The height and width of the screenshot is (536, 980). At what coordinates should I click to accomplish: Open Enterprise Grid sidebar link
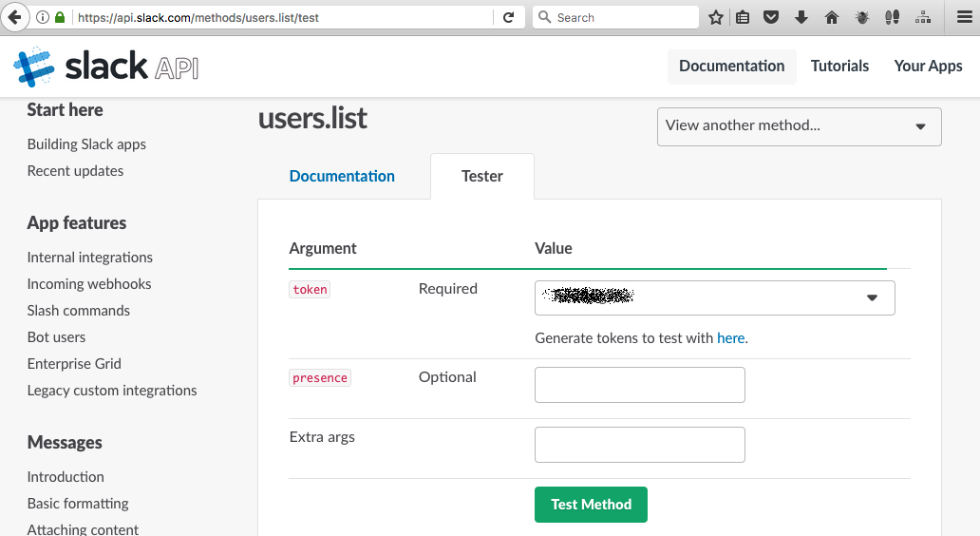click(74, 364)
